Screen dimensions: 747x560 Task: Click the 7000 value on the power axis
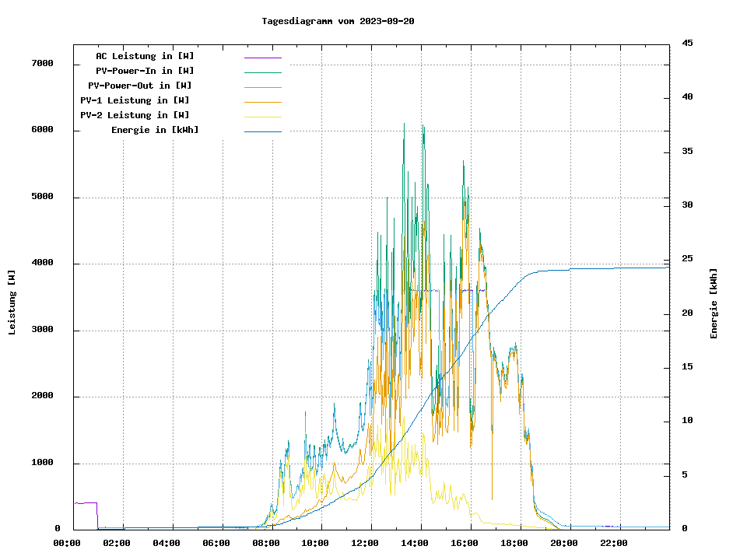42,63
